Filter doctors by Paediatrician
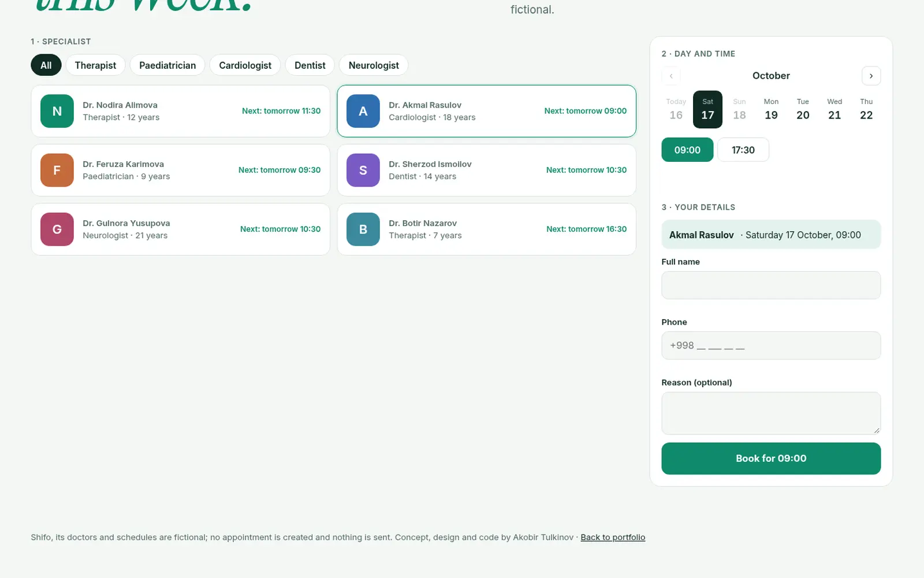924x578 pixels. point(167,65)
